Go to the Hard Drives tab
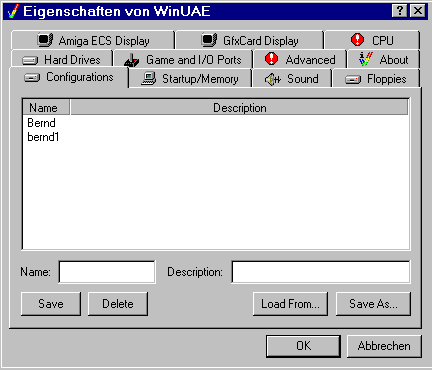The image size is (432, 370). pos(62,59)
